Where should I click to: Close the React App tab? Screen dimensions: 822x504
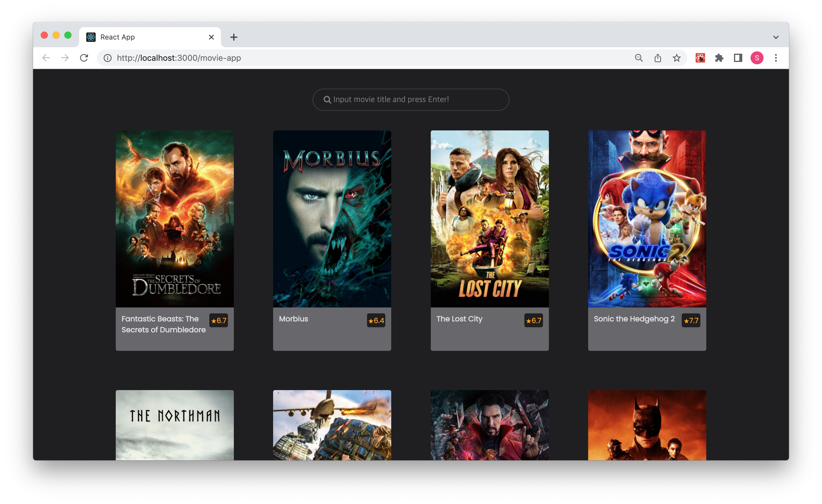click(211, 37)
